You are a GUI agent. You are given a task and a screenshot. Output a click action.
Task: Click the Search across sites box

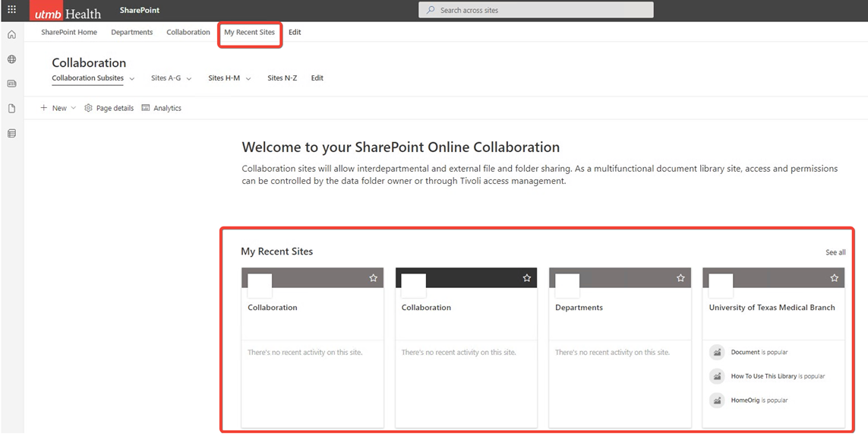pos(535,10)
